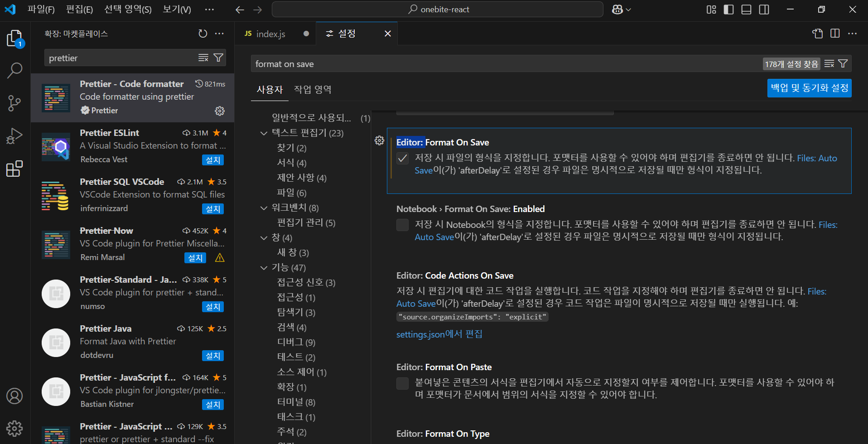Screen dimensions: 868x444
Task: Open Copilot chat icon in title bar
Action: click(x=617, y=10)
